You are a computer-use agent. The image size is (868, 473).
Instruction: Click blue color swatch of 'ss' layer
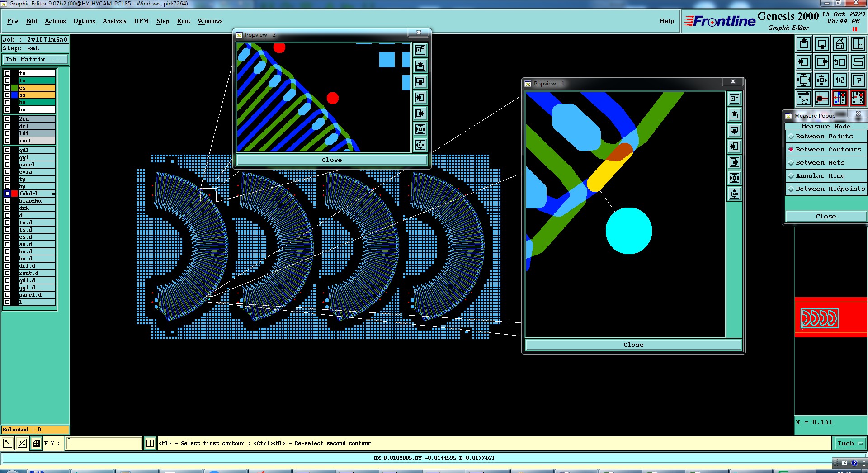(x=14, y=95)
